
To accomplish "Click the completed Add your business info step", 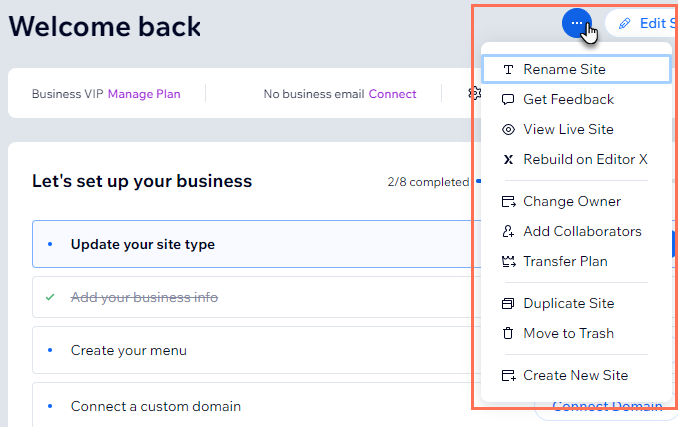I will pos(257,297).
